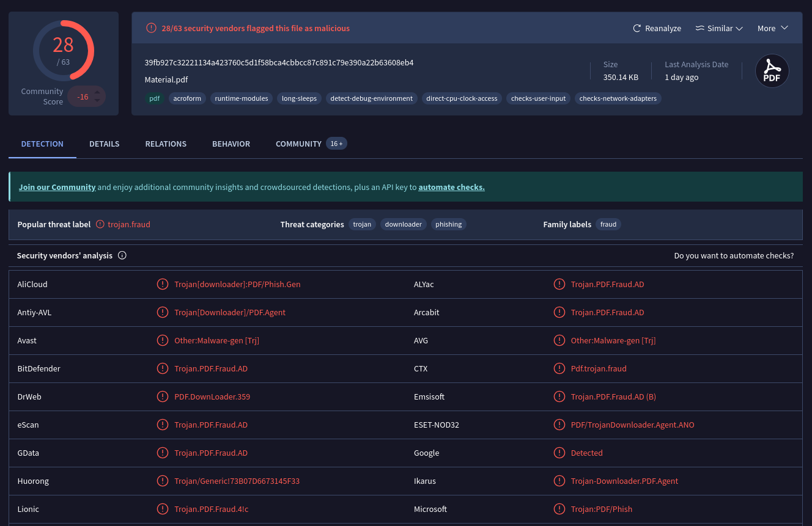
Task: Click alert icon in CTX row
Action: pyautogui.click(x=559, y=368)
